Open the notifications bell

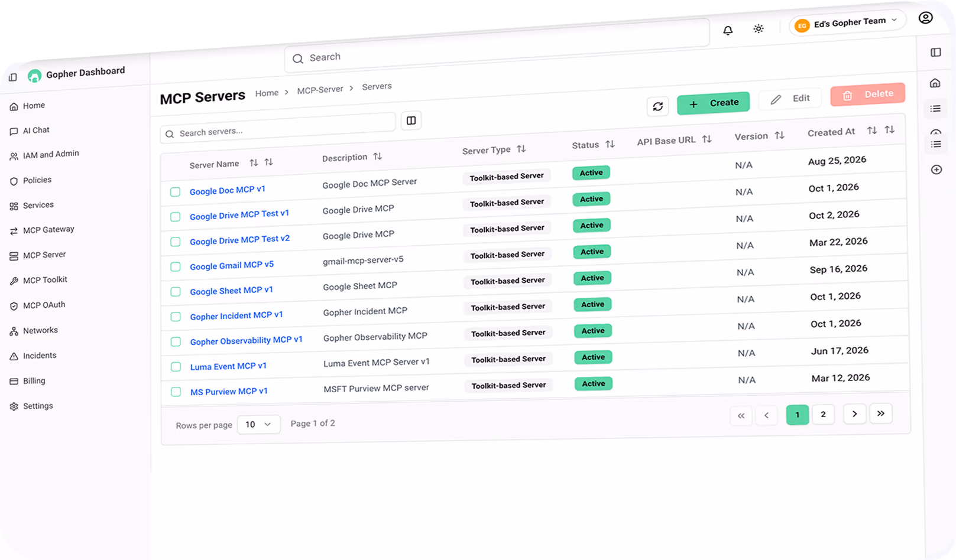click(x=728, y=30)
